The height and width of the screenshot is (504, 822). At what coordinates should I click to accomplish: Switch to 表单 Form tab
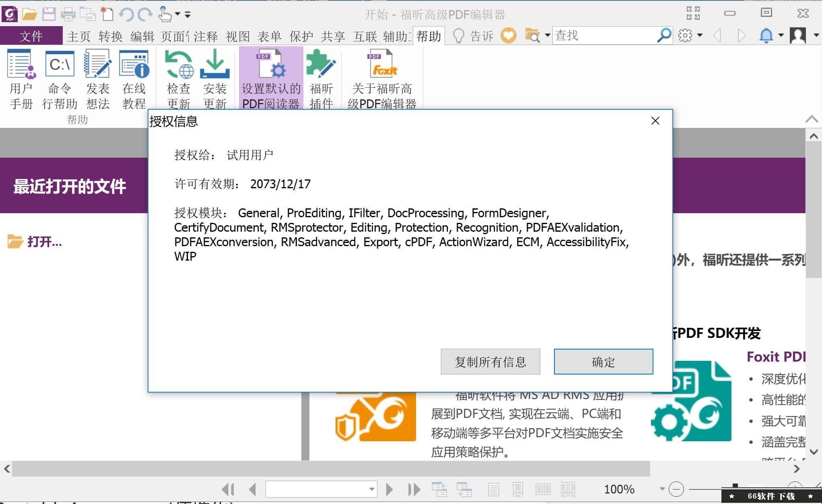(270, 36)
